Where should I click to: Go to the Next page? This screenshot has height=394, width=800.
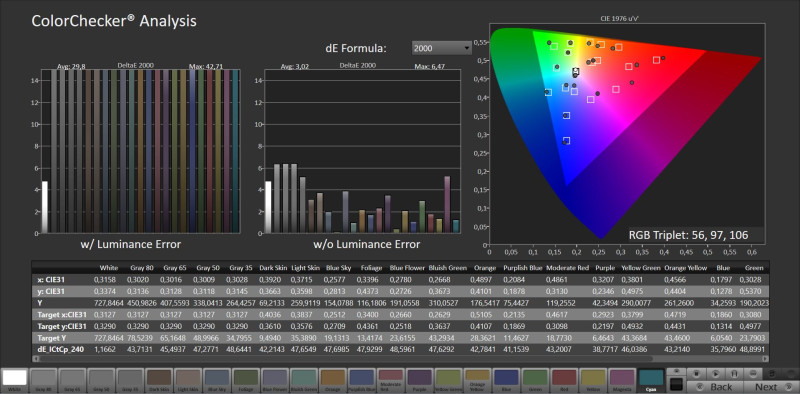[x=771, y=387]
